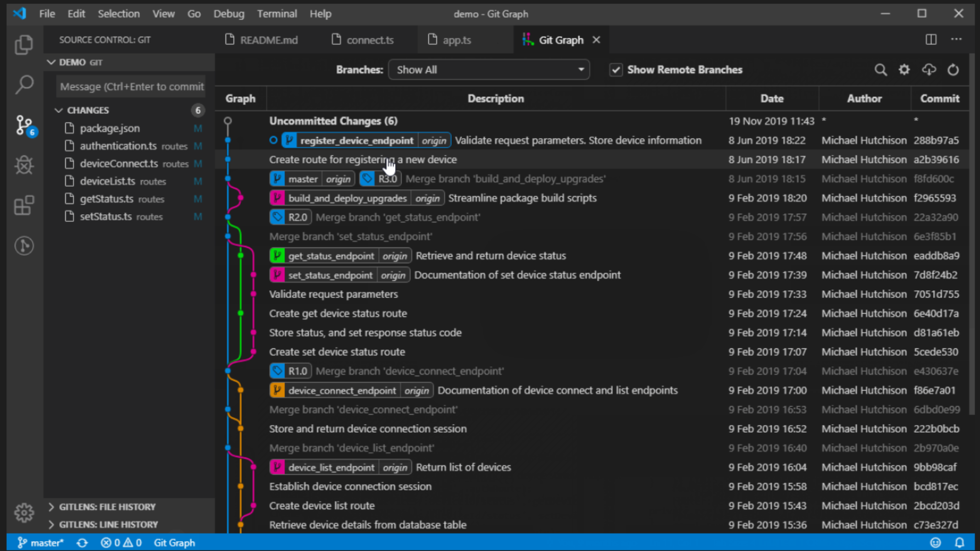Open the Run and Debug view

24,165
